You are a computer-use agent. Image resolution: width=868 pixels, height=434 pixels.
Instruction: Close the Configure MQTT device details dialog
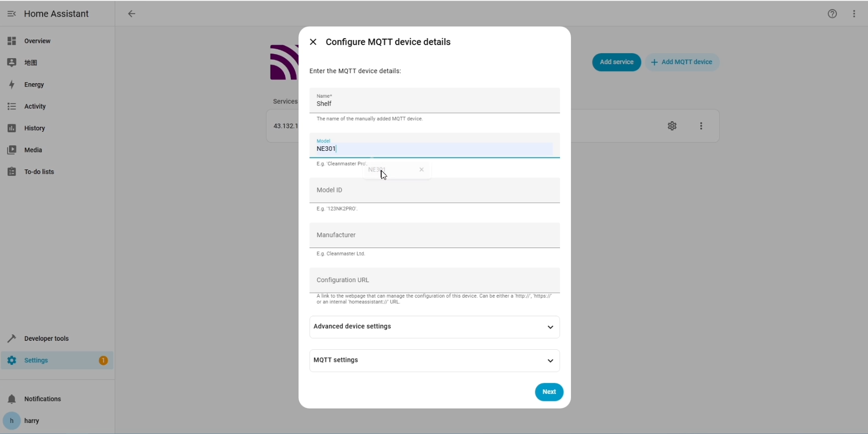coord(313,42)
